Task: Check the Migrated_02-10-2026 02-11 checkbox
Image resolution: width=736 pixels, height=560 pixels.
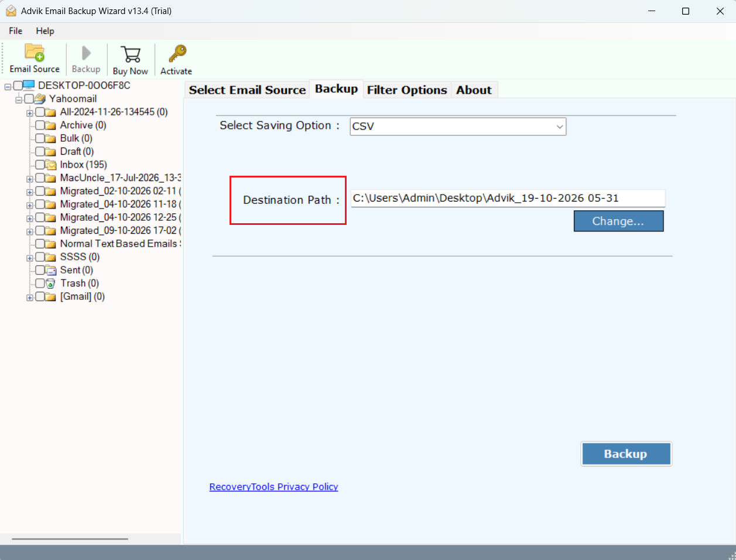Action: tap(40, 191)
